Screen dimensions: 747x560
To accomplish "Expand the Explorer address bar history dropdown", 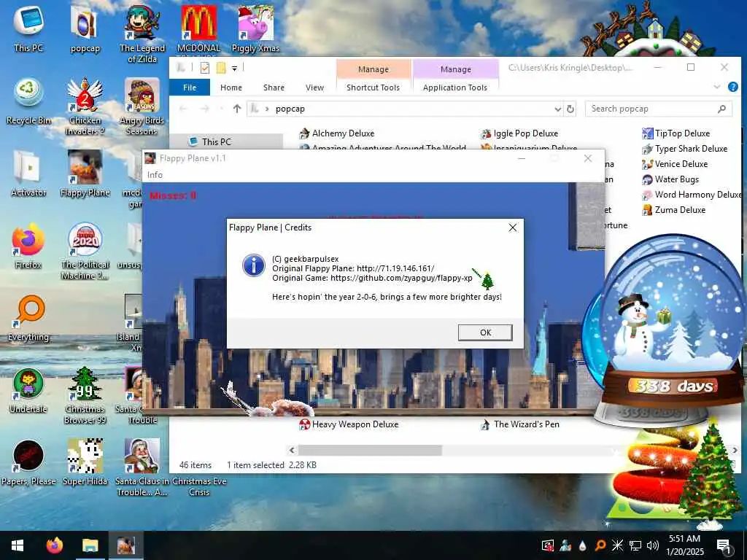I will coord(557,109).
